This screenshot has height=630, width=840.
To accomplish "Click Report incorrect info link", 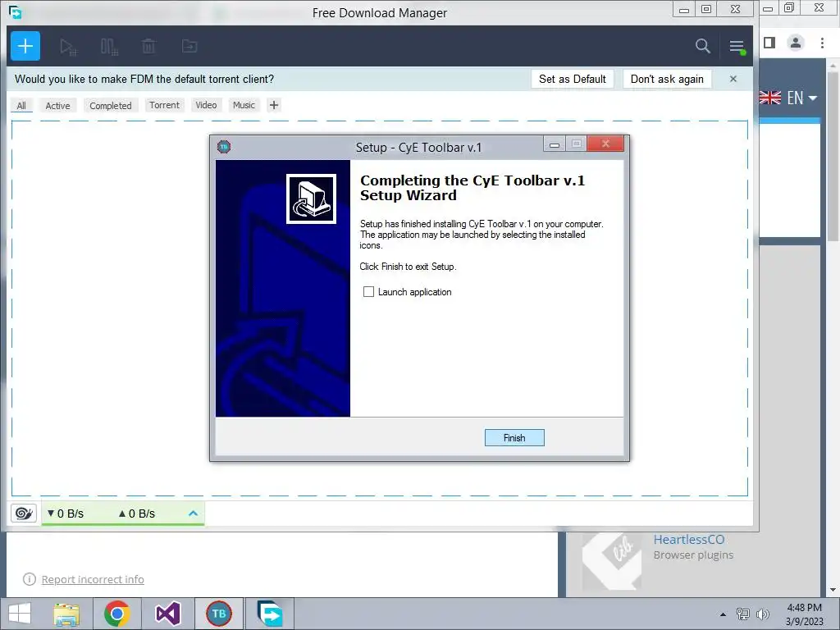I will point(93,579).
